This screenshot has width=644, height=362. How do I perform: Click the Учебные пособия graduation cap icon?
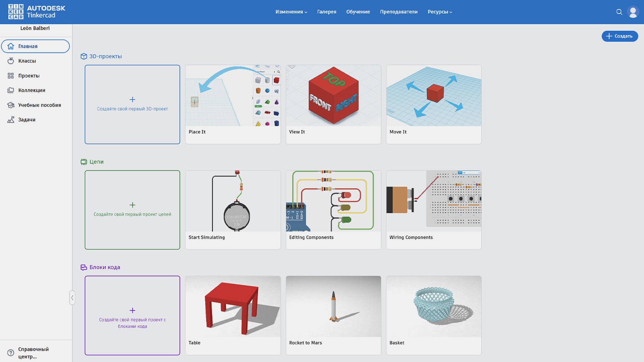11,105
